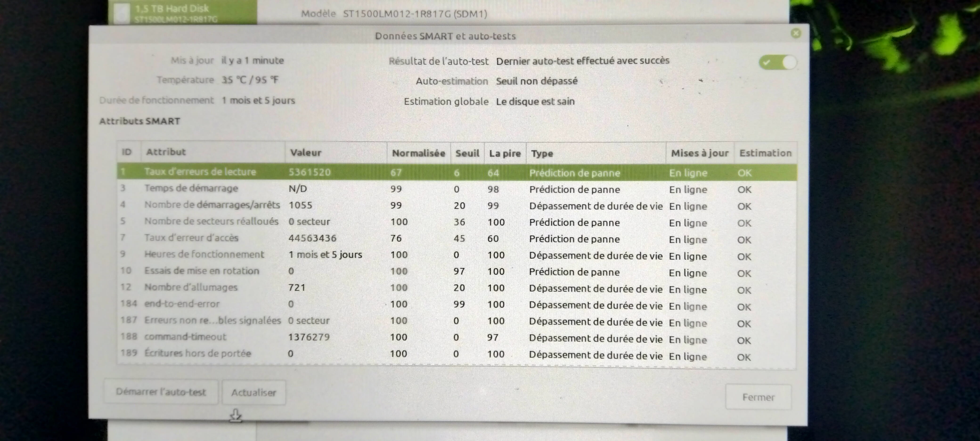
Task: Select row Essais de mise en rotation
Action: pos(457,272)
